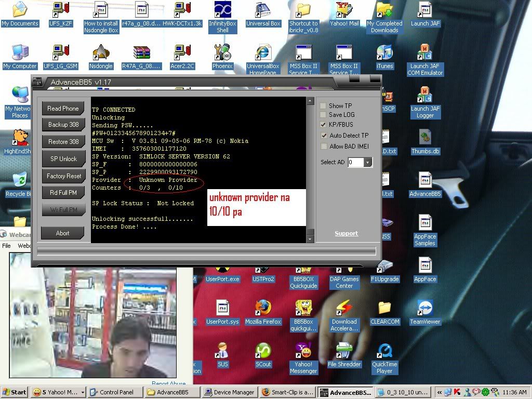The height and width of the screenshot is (399, 532).
Task: Open the HWK-DCTx1.3k shortcut
Action: 182,14
